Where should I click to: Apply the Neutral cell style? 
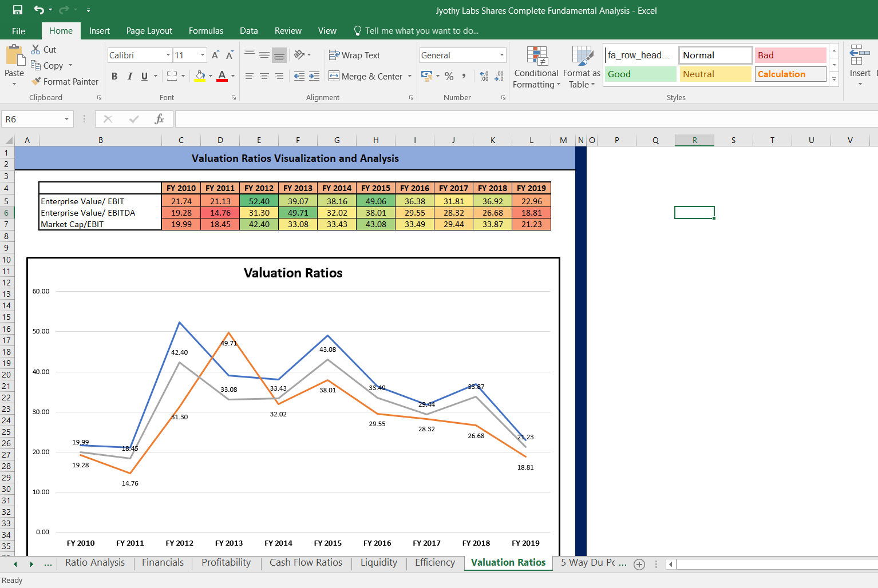click(x=715, y=74)
